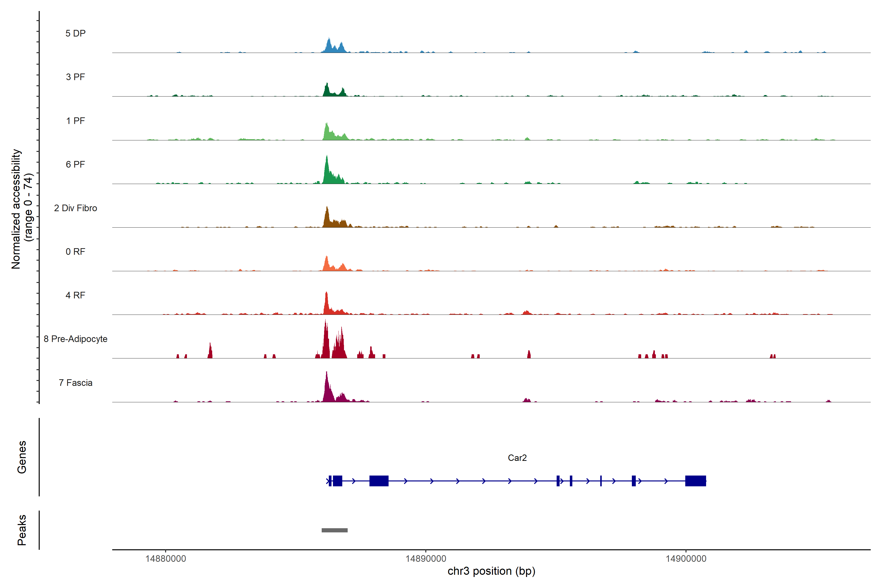Click the 5 DP track label

click(x=75, y=33)
